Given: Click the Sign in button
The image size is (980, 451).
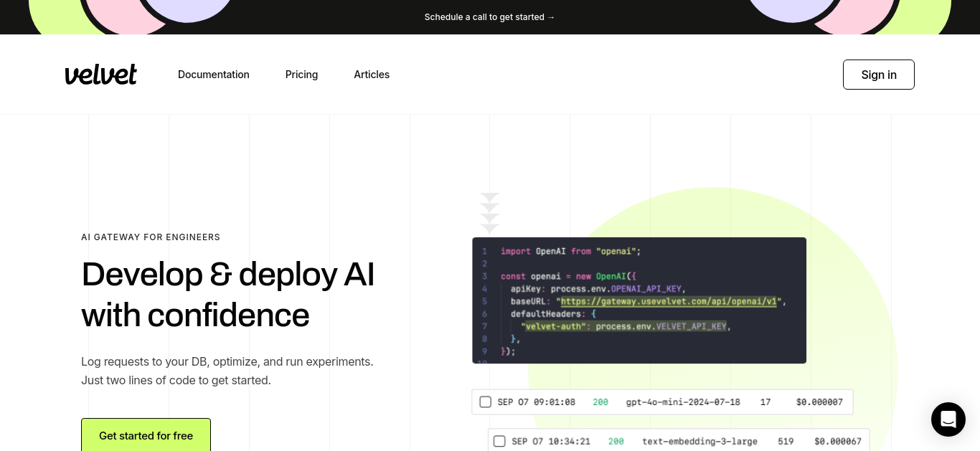Looking at the screenshot, I should [x=879, y=75].
